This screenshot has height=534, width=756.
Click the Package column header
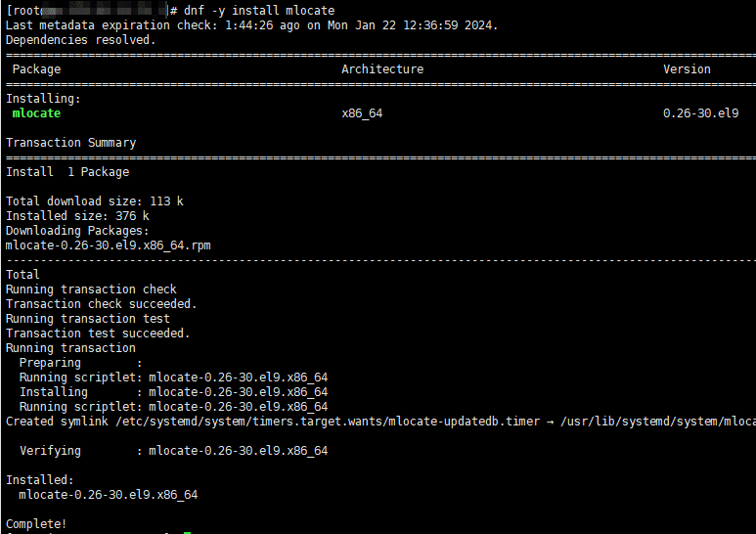tap(36, 69)
